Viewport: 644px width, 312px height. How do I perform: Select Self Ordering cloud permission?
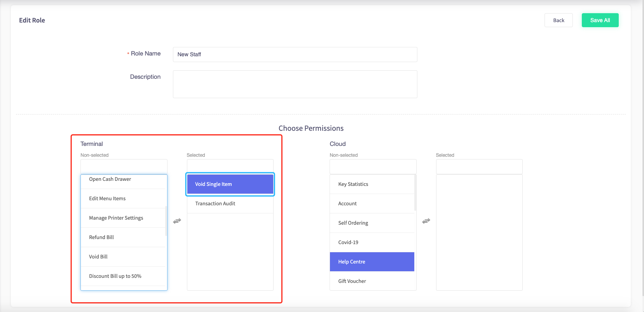coord(372,223)
